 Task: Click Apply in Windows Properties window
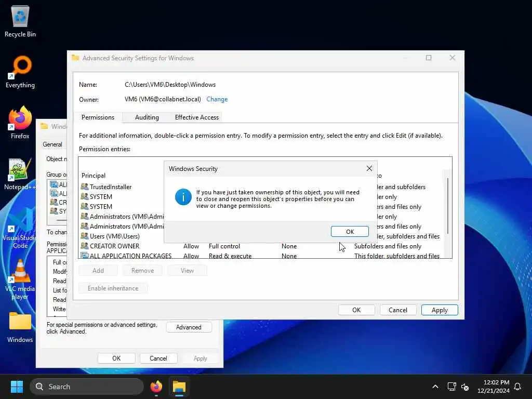coord(200,358)
